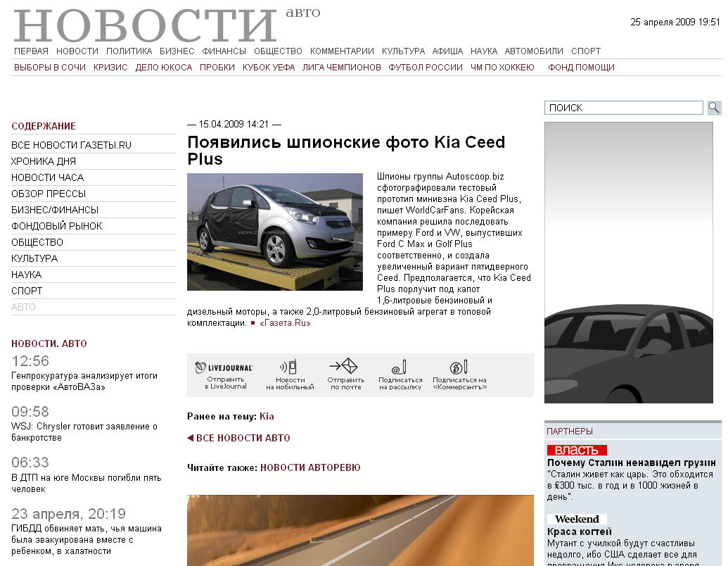Open the ФИНАНСЫ menu item
Screen dimensions: 728x566
(x=224, y=51)
